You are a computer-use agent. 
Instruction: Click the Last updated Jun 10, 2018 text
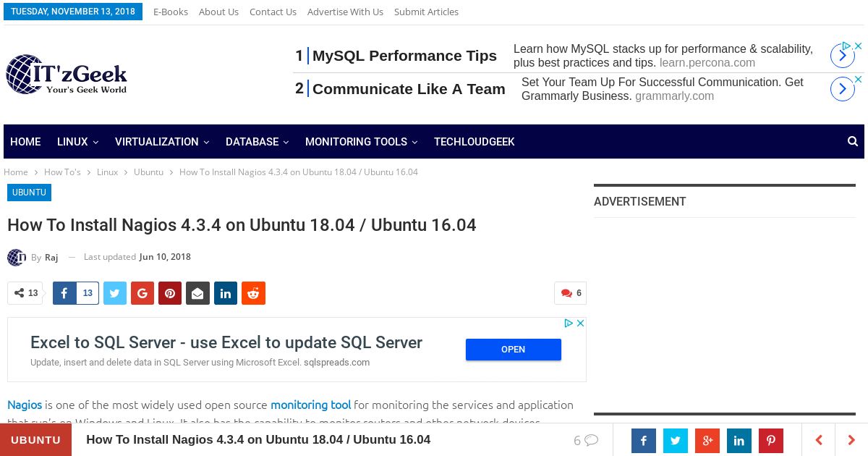137,257
